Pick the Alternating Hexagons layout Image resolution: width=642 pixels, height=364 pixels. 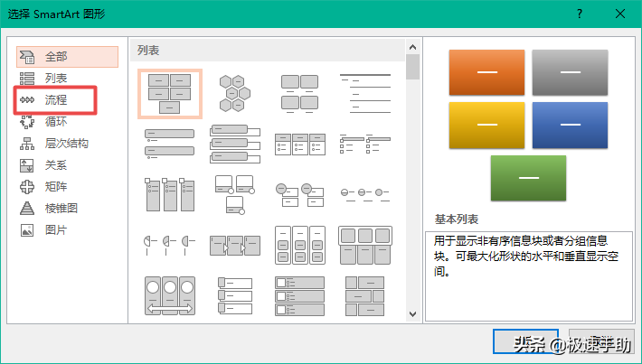[x=234, y=94]
